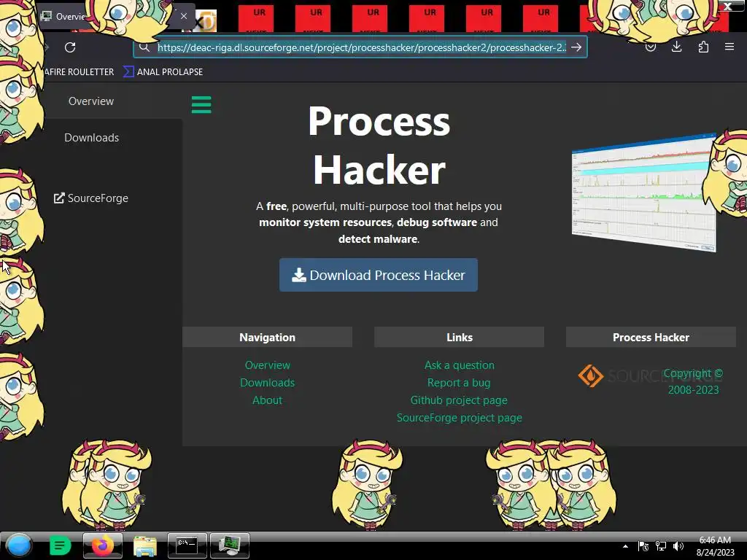Open the extensions puzzle icon
The height and width of the screenshot is (560, 747).
pyautogui.click(x=703, y=47)
